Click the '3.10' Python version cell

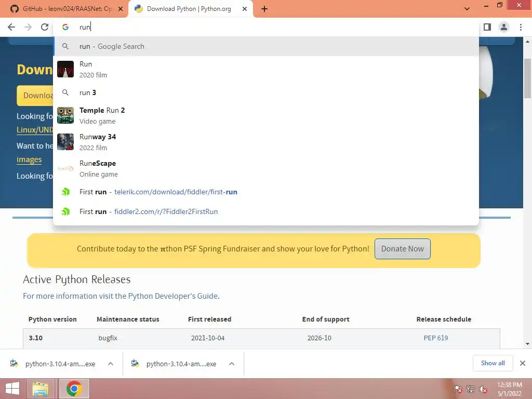click(x=36, y=338)
